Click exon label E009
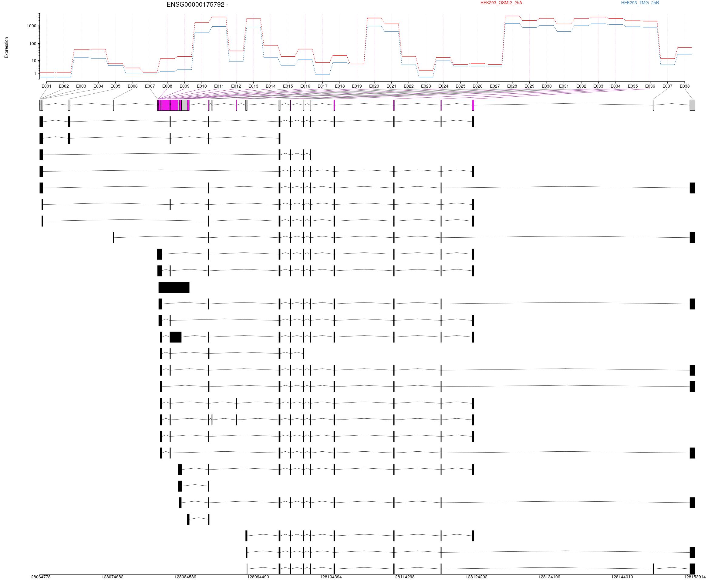 (x=184, y=86)
